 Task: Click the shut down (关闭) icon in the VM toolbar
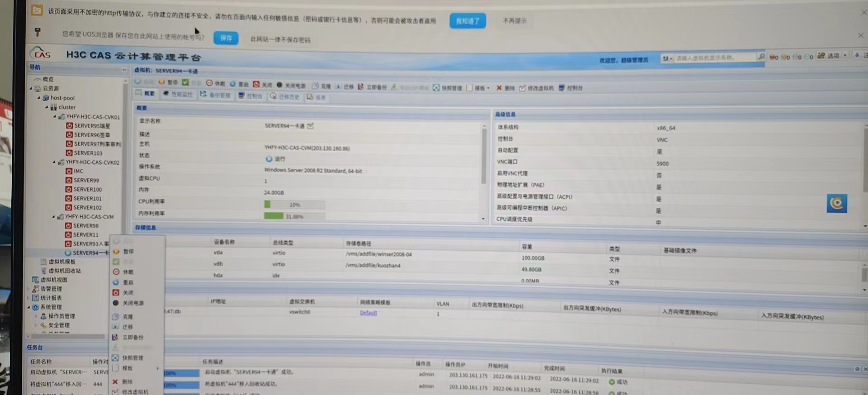[x=256, y=84]
